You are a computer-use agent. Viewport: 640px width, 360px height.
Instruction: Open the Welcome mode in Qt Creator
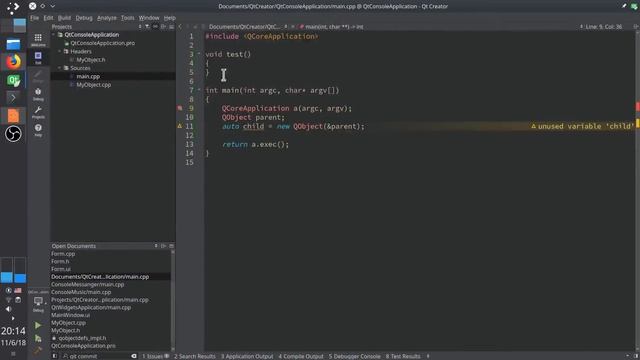coord(38,40)
